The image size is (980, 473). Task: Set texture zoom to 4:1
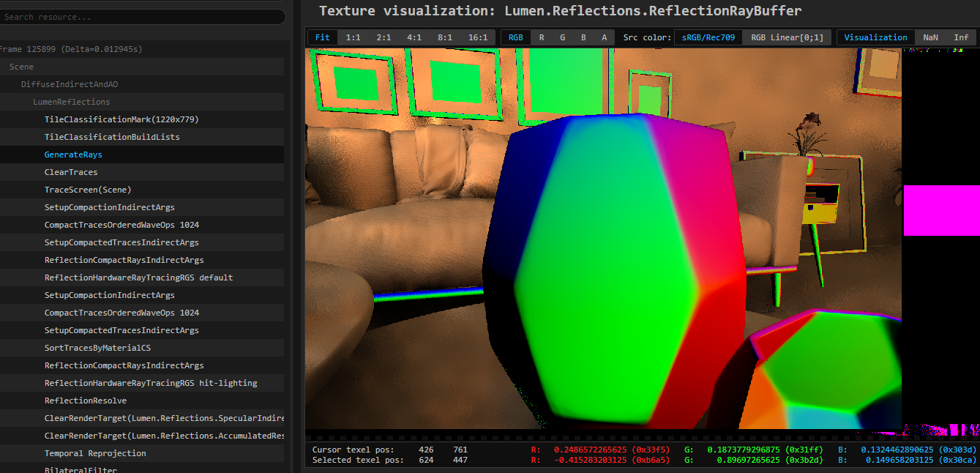(x=414, y=37)
